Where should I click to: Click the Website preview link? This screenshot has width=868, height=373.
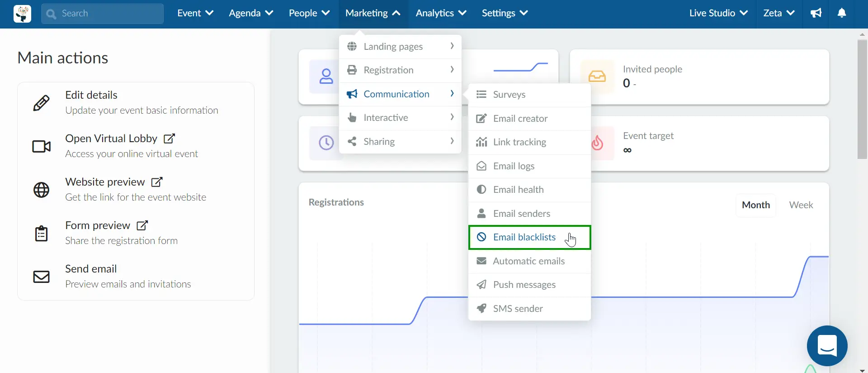pos(105,182)
